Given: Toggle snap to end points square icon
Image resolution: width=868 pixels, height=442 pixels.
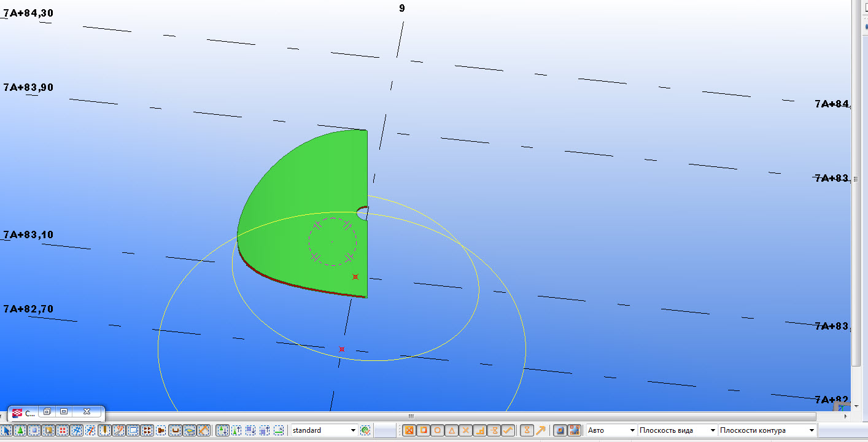Looking at the screenshot, I should click(423, 430).
